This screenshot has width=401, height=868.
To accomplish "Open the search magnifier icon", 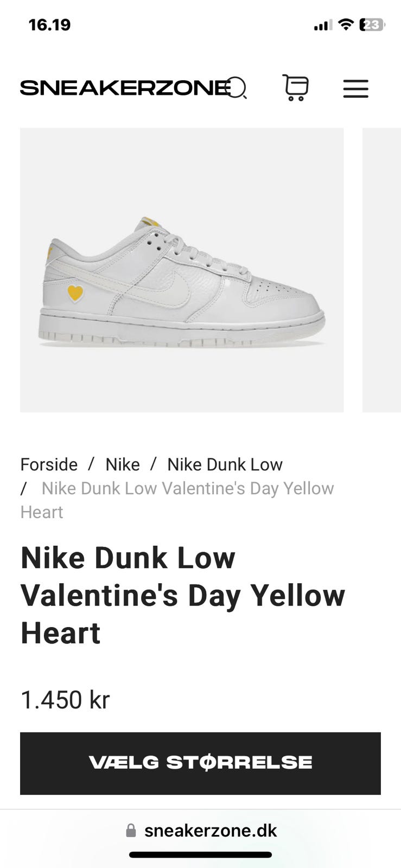I will click(237, 87).
